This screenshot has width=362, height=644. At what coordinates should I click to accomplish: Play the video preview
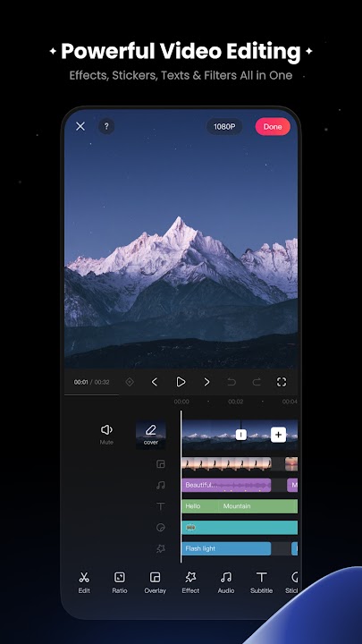181,382
